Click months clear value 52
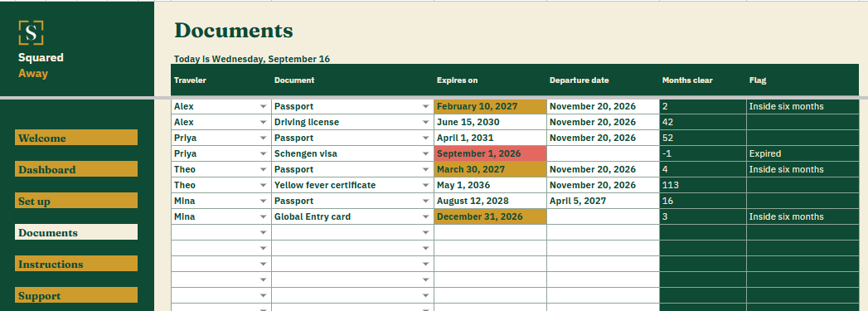This screenshot has width=868, height=311. click(x=703, y=138)
